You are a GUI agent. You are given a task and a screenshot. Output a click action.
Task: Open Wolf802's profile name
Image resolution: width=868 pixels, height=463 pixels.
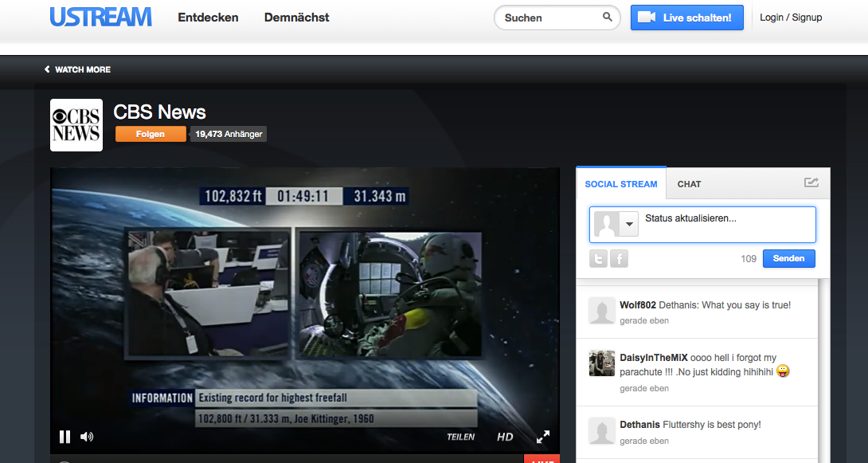coord(638,305)
